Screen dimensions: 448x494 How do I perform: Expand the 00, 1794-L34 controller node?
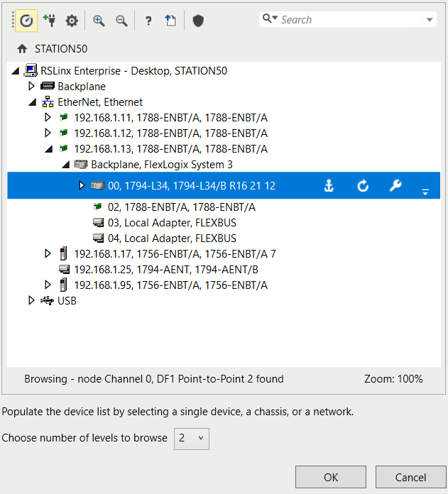click(82, 185)
